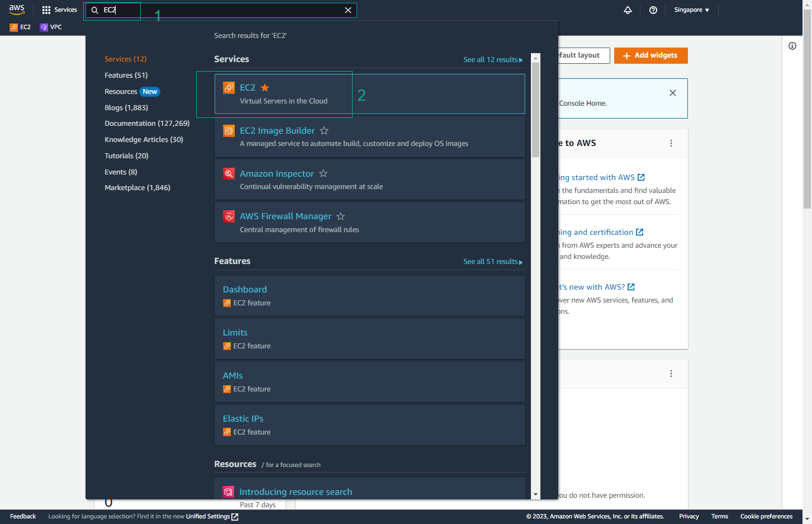Viewport: 812px width, 524px height.
Task: Open Introducing resource search link
Action: [296, 492]
